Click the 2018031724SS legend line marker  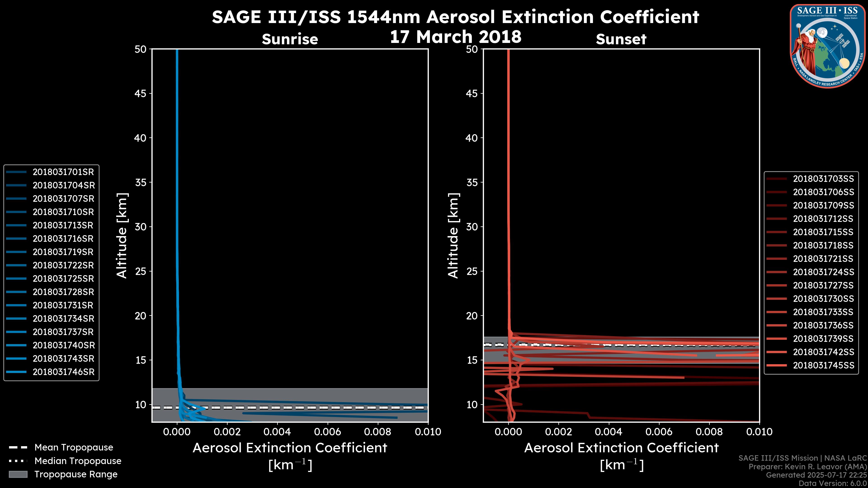click(776, 272)
